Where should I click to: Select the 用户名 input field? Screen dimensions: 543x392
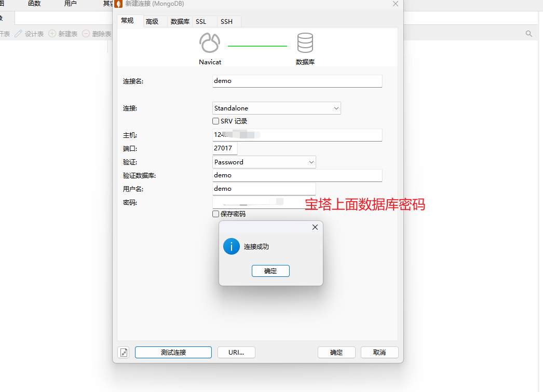point(264,189)
